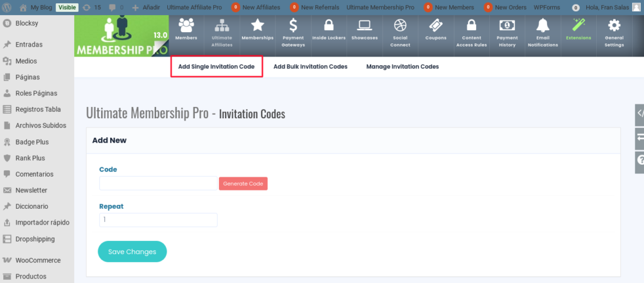This screenshot has width=644, height=283.
Task: Open Email Notifications bell icon
Action: pyautogui.click(x=543, y=25)
